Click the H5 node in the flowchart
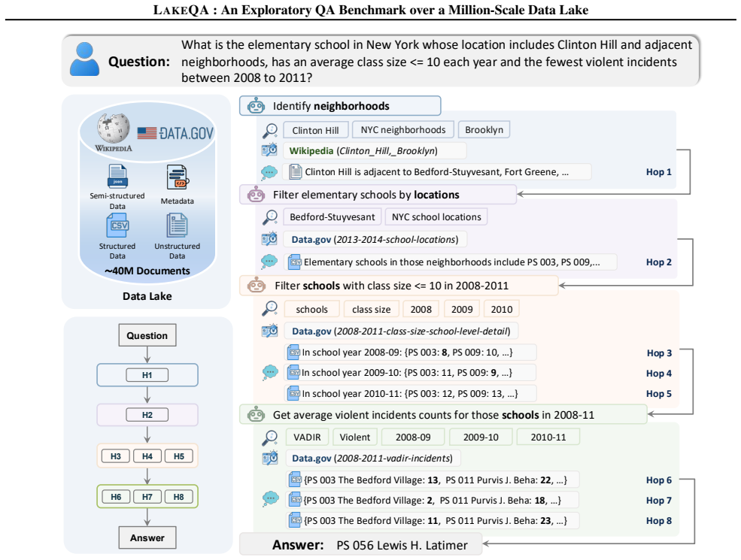This screenshot has height=560, width=741. click(x=178, y=456)
